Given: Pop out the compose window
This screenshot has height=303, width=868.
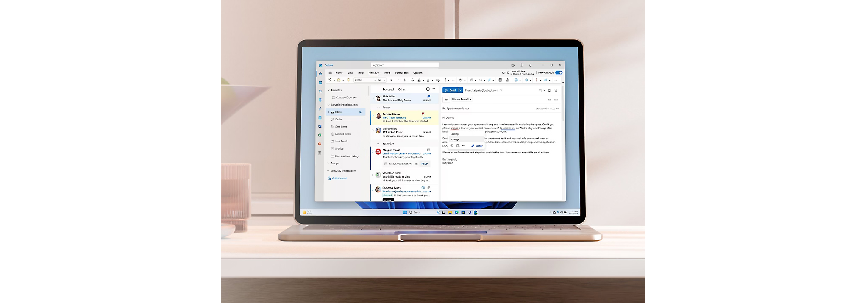Looking at the screenshot, I should click(549, 90).
